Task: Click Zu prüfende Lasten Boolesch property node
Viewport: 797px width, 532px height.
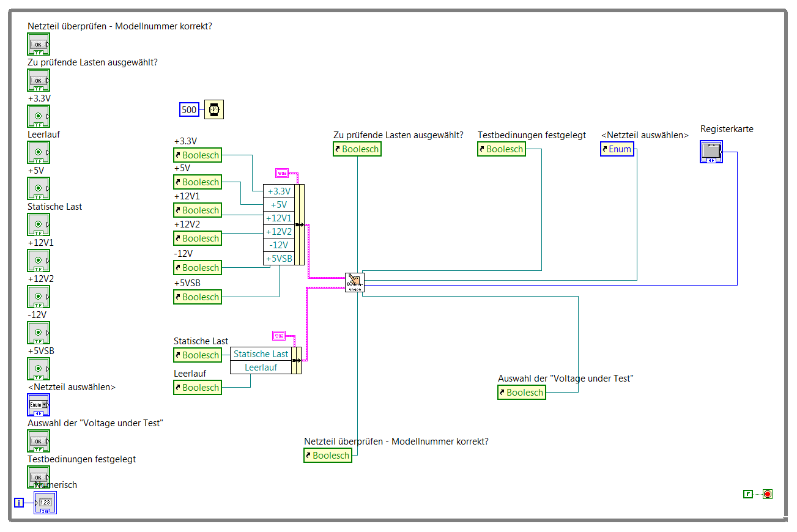Action: pyautogui.click(x=357, y=149)
